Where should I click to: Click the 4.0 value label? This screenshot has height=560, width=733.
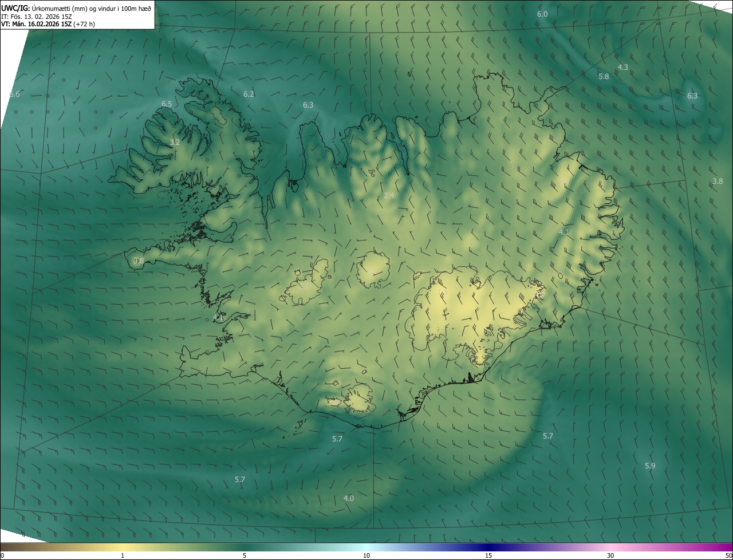(348, 499)
